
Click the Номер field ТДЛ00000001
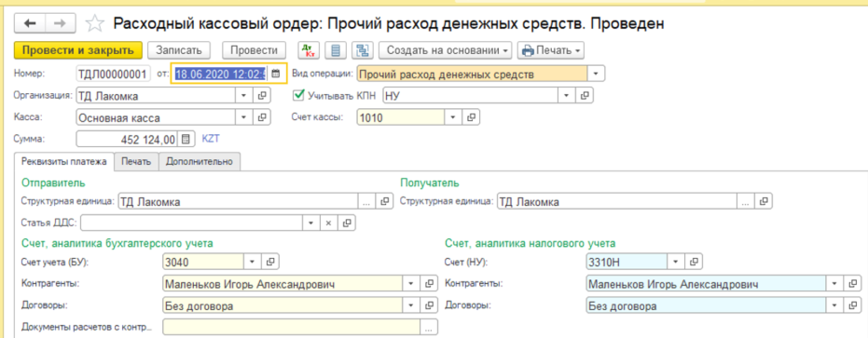114,74
